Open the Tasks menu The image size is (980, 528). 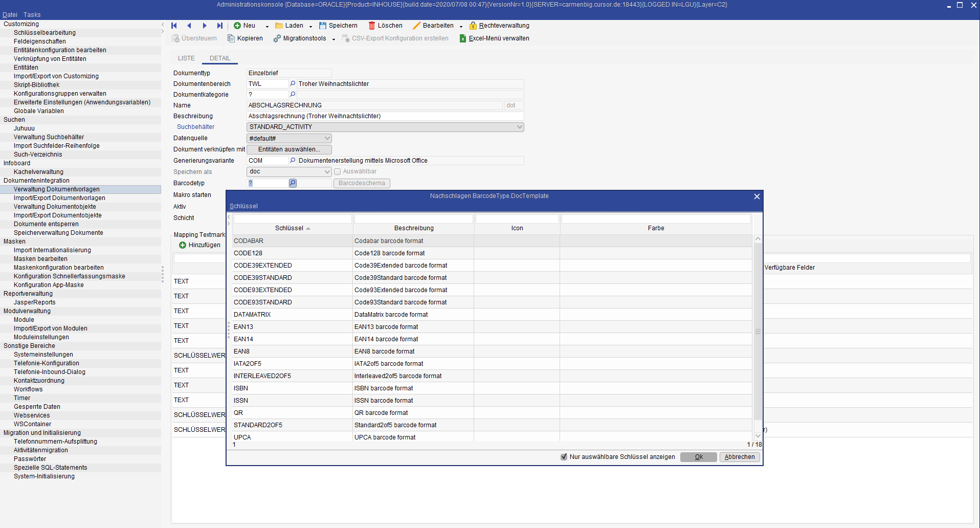coord(32,15)
